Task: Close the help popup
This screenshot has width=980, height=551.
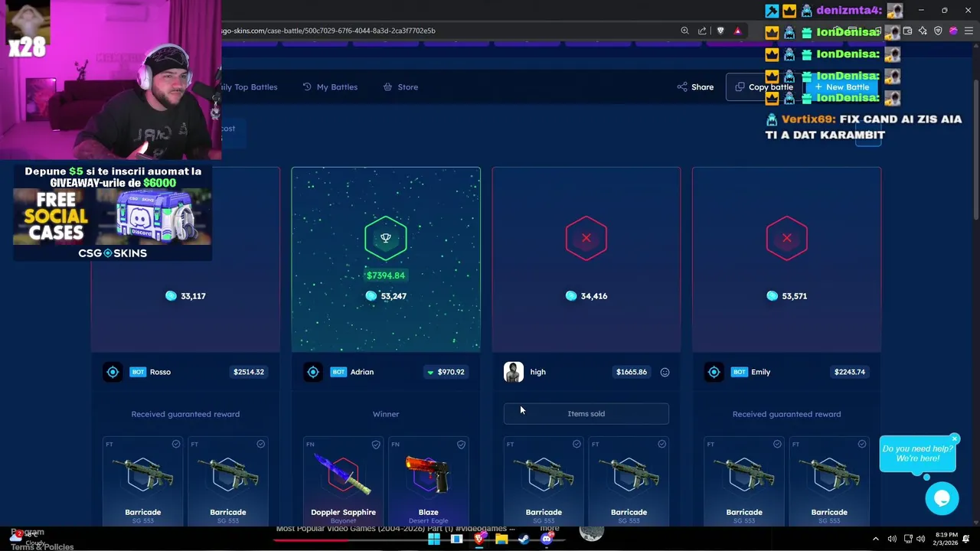Action: coord(954,439)
